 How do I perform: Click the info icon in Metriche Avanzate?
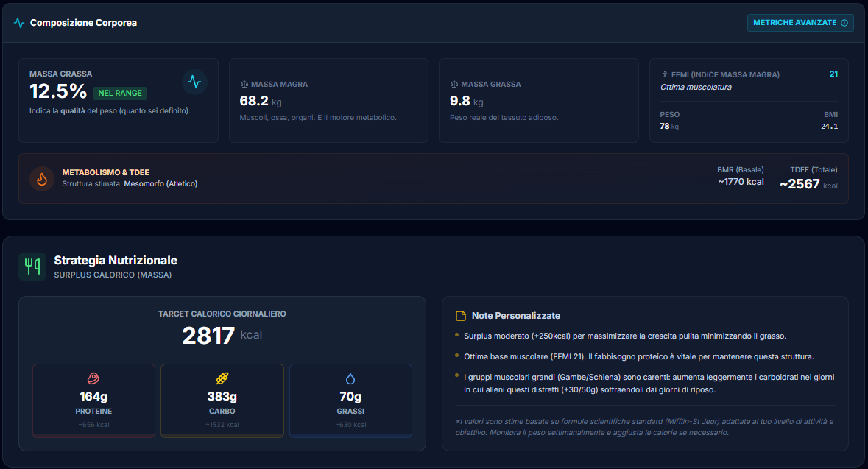(844, 23)
